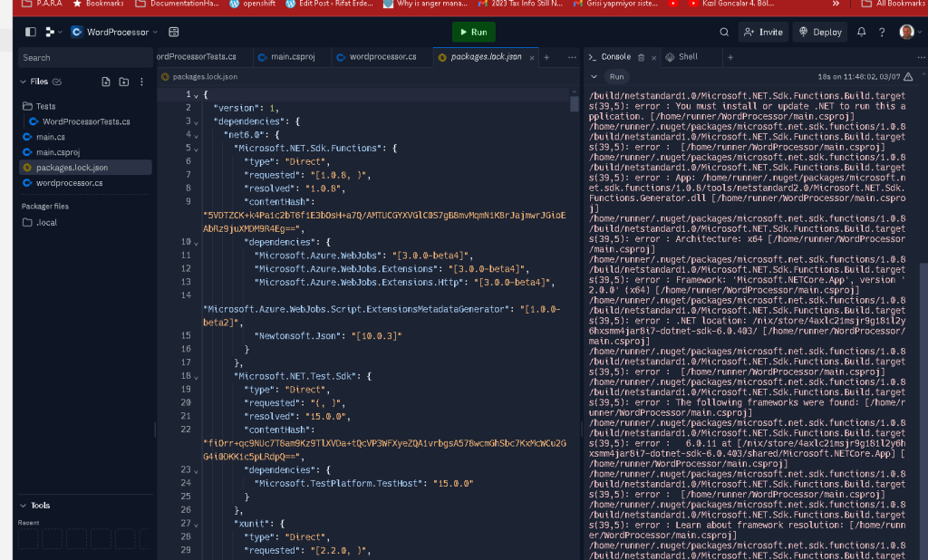This screenshot has height=560, width=928.
Task: Click the warning triangle icon in console
Action: 908,76
